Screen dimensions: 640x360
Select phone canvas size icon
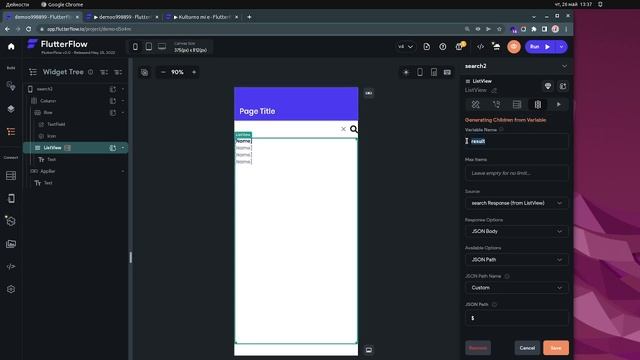tap(135, 47)
